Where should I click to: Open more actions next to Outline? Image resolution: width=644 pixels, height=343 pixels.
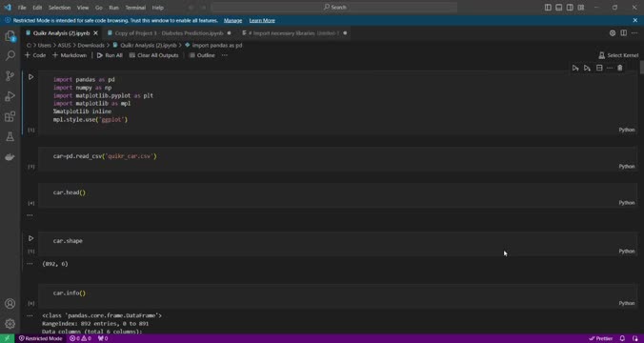224,55
